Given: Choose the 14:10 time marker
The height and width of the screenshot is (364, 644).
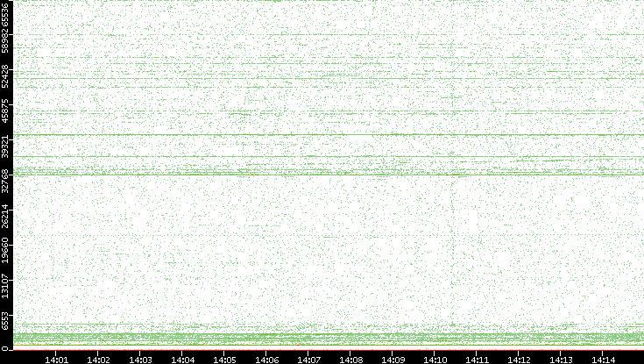Looking at the screenshot, I should 435,359.
